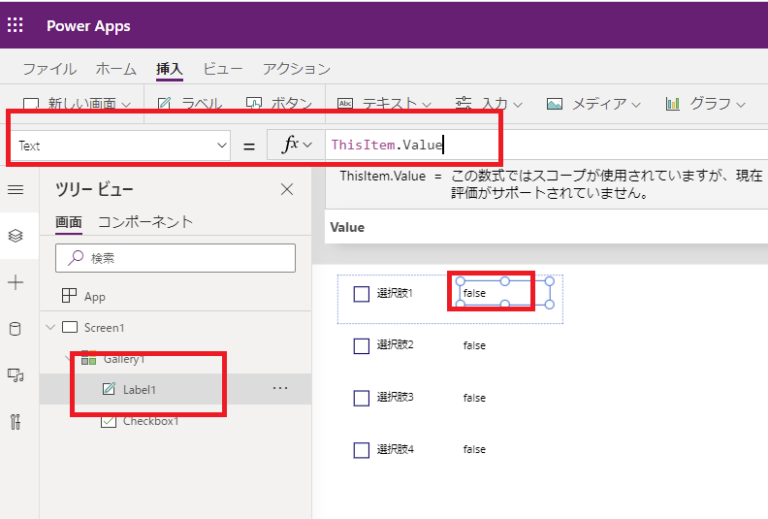
Task: Open the media icon in left sidebar
Action: (x=16, y=376)
